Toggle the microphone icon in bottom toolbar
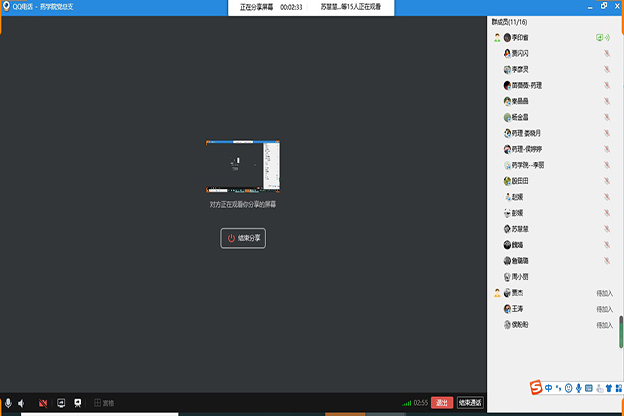Viewport: 624px width, 416px height. pos(8,403)
